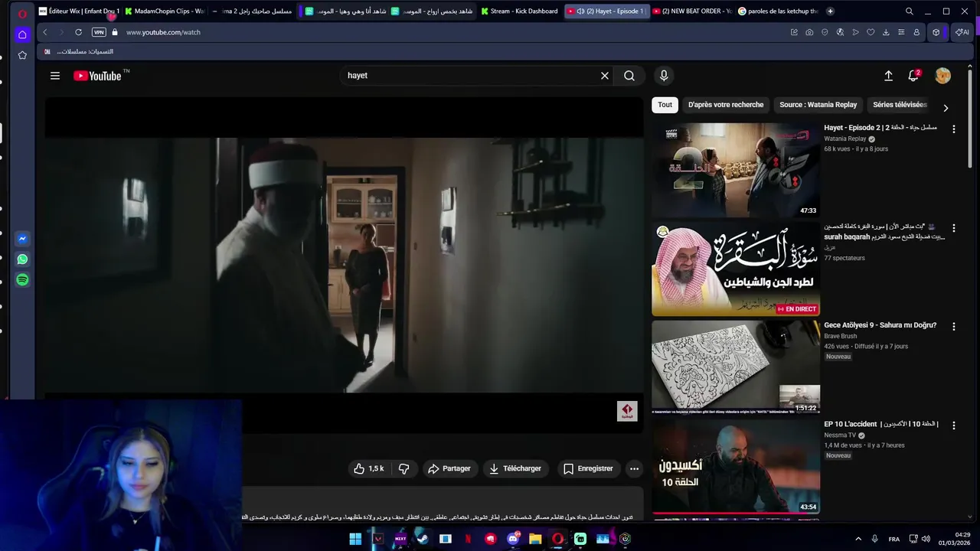Go back with browser back arrow
The height and width of the screenshot is (551, 980).
(x=45, y=32)
